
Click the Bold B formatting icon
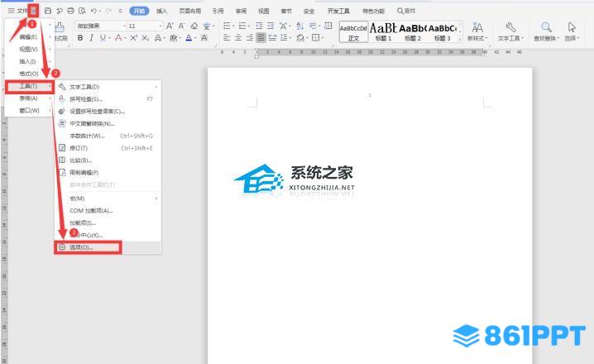[79, 38]
